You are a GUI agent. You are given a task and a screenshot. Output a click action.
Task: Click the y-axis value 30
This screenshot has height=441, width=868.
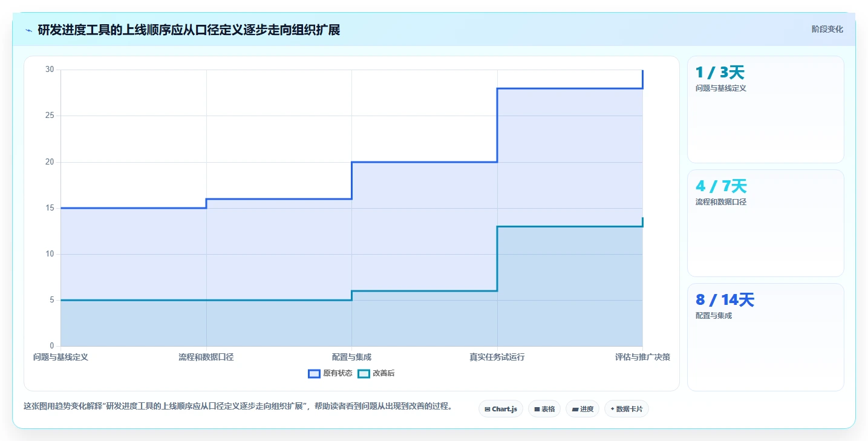tap(50, 70)
